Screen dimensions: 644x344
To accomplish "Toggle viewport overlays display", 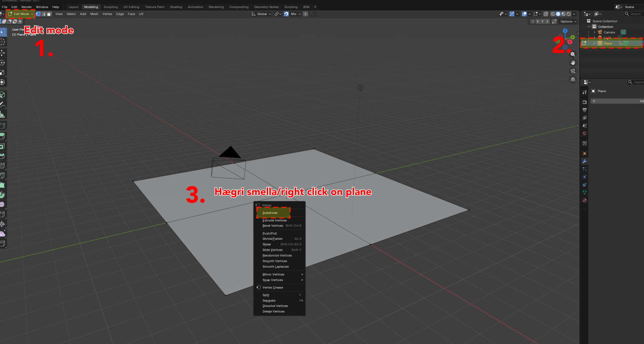I will pyautogui.click(x=524, y=14).
